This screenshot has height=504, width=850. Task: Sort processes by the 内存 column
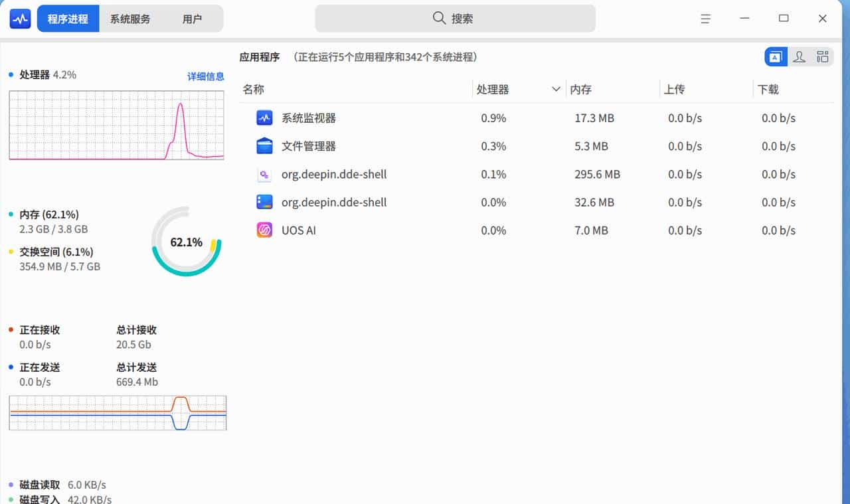580,89
